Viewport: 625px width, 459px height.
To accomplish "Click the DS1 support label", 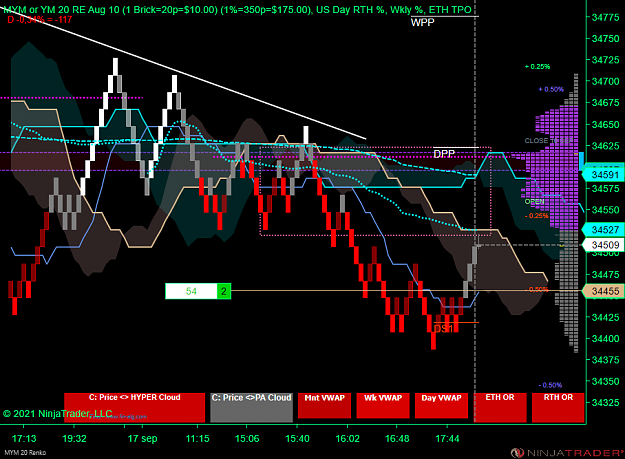I will (443, 329).
